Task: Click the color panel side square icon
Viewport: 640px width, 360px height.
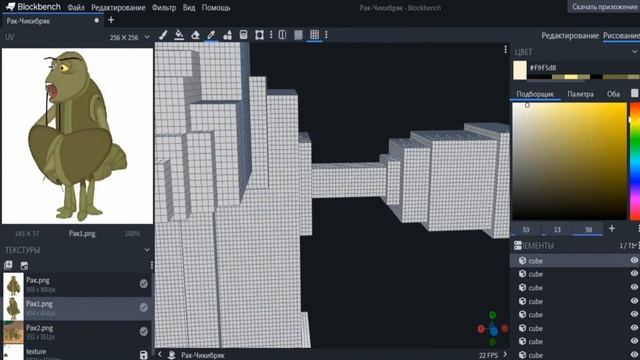Action: (x=635, y=93)
